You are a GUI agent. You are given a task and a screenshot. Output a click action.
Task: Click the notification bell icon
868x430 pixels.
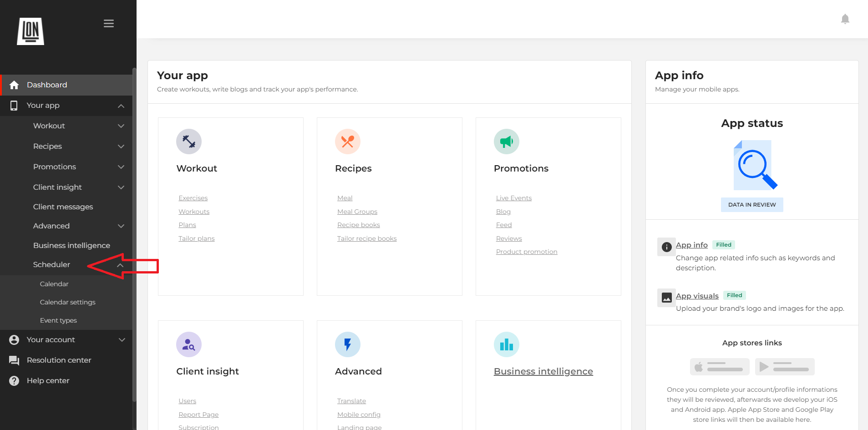click(845, 19)
